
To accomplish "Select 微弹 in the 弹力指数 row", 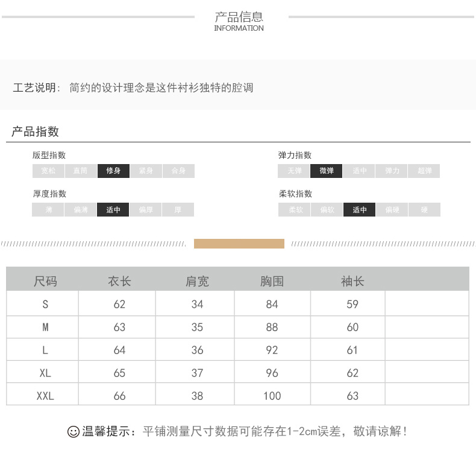I will (327, 171).
